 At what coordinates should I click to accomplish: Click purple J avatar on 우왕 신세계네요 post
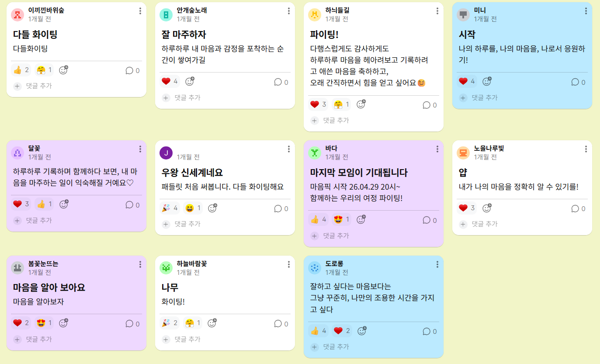(x=166, y=153)
